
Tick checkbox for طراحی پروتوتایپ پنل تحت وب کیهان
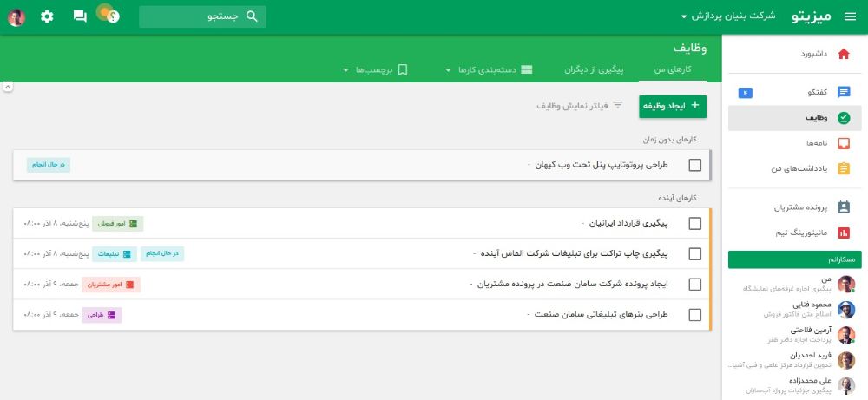pyautogui.click(x=694, y=165)
